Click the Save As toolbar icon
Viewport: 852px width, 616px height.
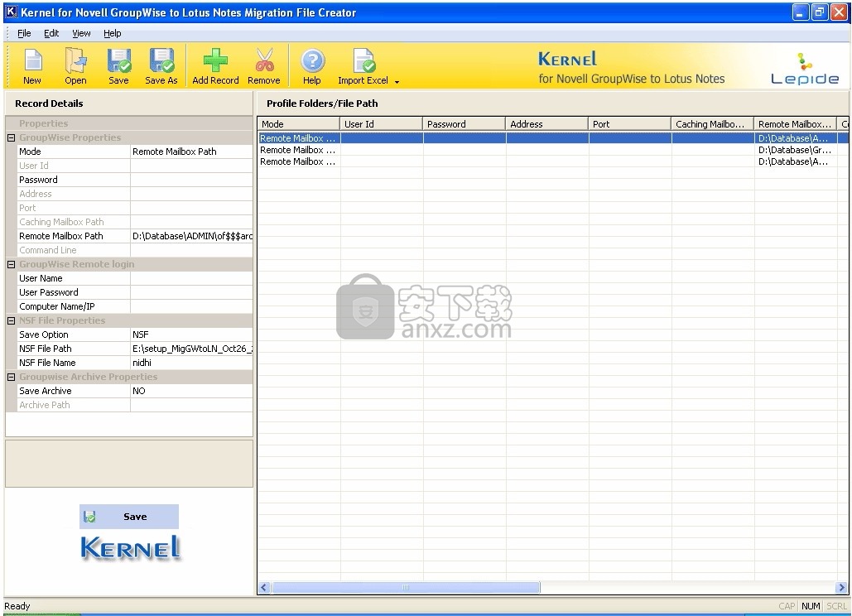click(x=161, y=65)
